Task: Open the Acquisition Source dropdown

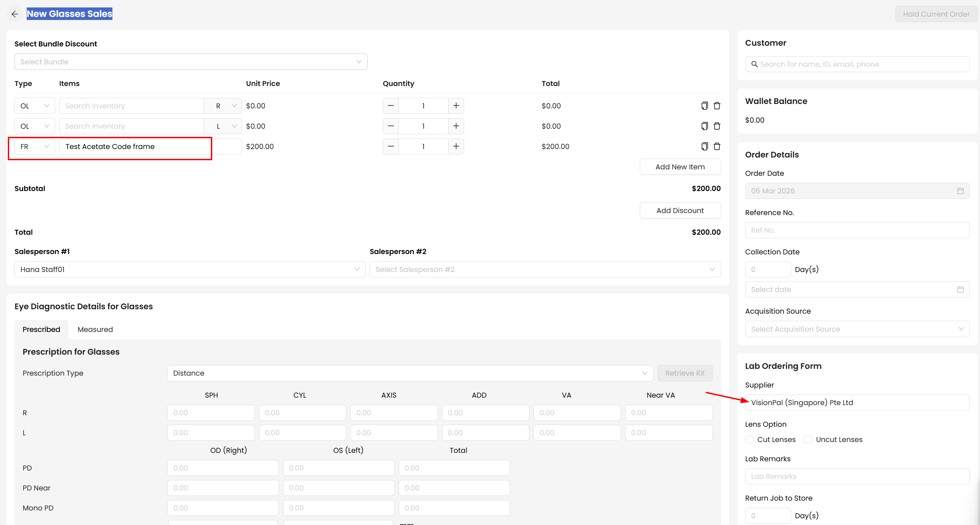Action: [x=857, y=329]
